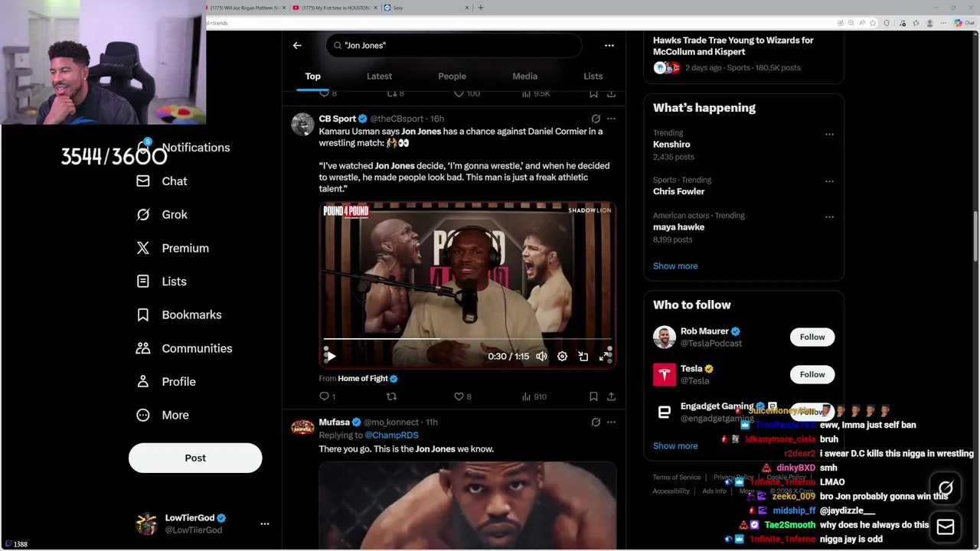Click CB Sport profile avatar

[302, 124]
